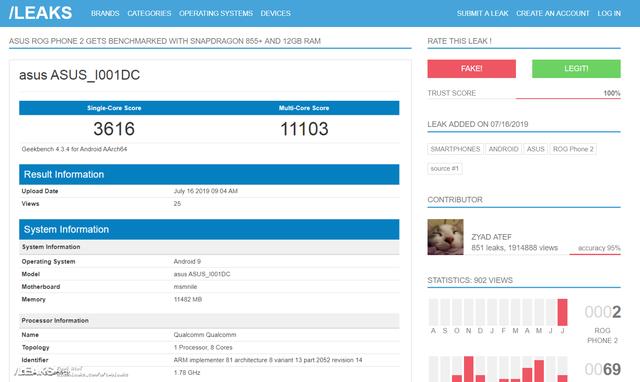Select the ASUS tag
Viewport: 640px width, 382px height.
click(x=536, y=149)
